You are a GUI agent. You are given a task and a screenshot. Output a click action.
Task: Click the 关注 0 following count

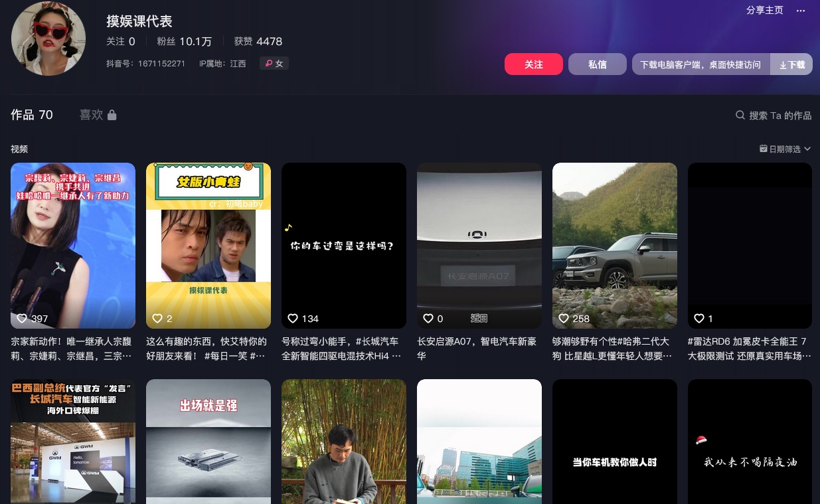pos(121,41)
